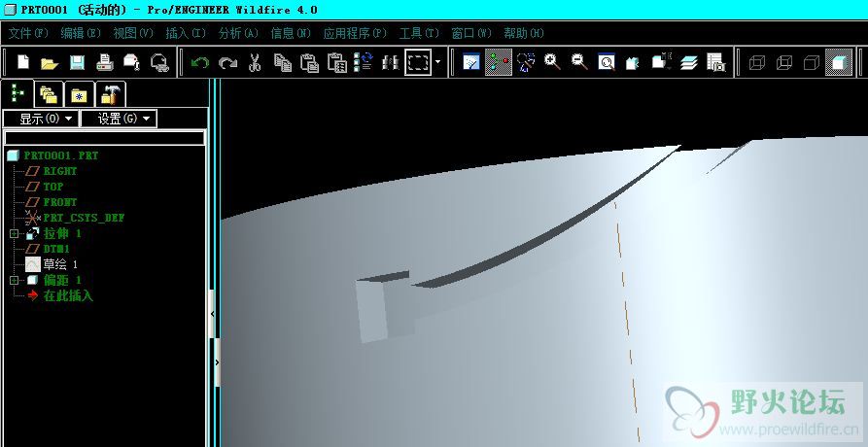This screenshot has height=447, width=868.
Task: Copy selection using the copy icon
Action: (283, 62)
